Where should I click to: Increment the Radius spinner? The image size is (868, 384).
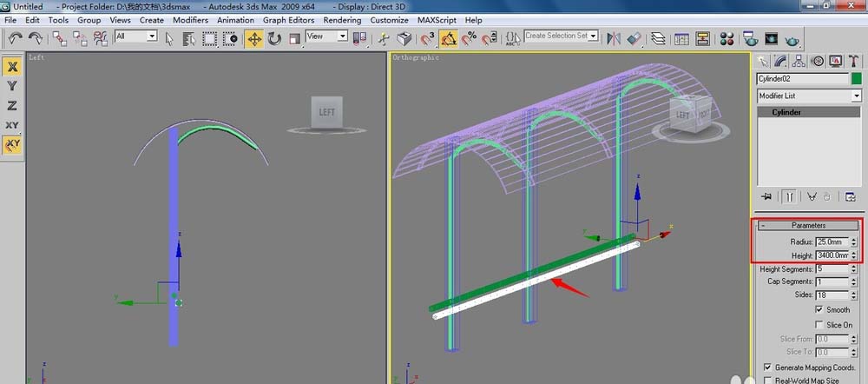click(853, 240)
